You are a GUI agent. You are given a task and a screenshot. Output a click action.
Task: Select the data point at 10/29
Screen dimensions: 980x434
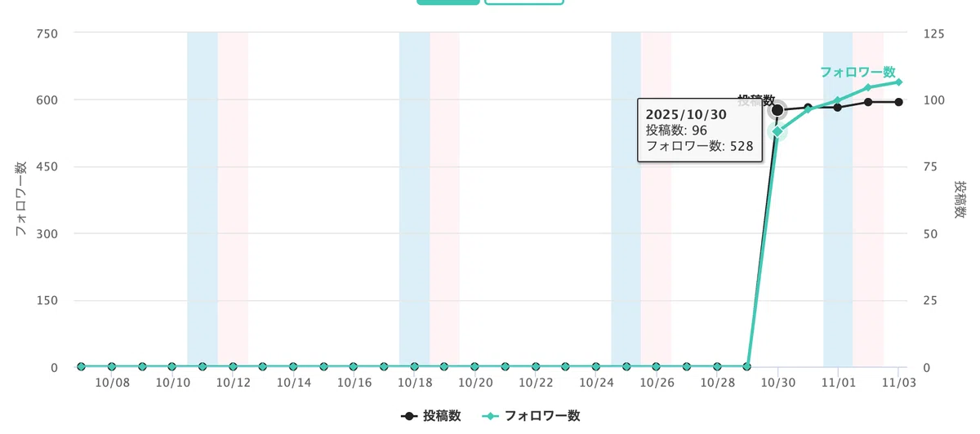[x=747, y=367]
